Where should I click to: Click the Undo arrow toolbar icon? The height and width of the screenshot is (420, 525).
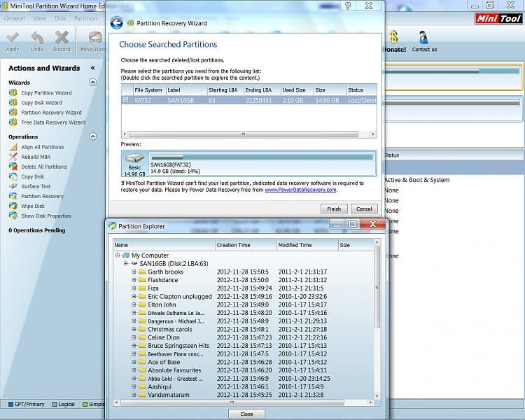coord(37,38)
